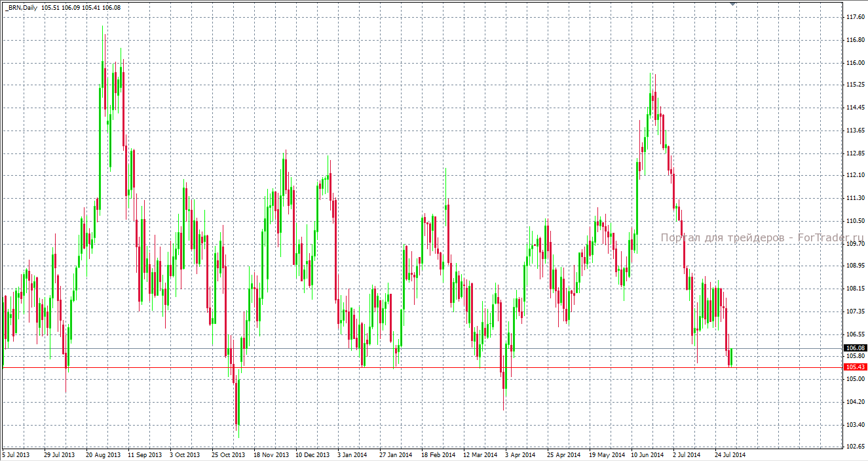Click the 114.45 price scale label
Viewport: 868px width, 461px height.
click(855, 108)
